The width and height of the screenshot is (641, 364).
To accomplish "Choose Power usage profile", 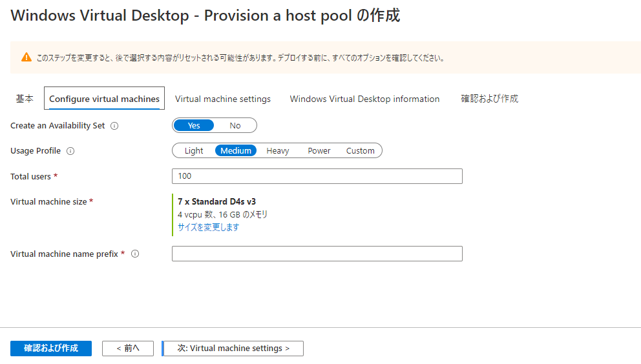I will click(x=319, y=151).
